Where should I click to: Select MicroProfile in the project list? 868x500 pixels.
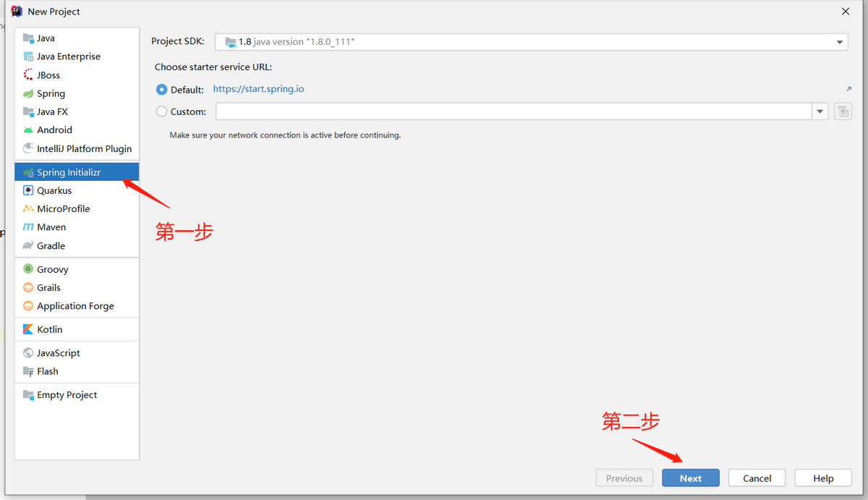77,208
